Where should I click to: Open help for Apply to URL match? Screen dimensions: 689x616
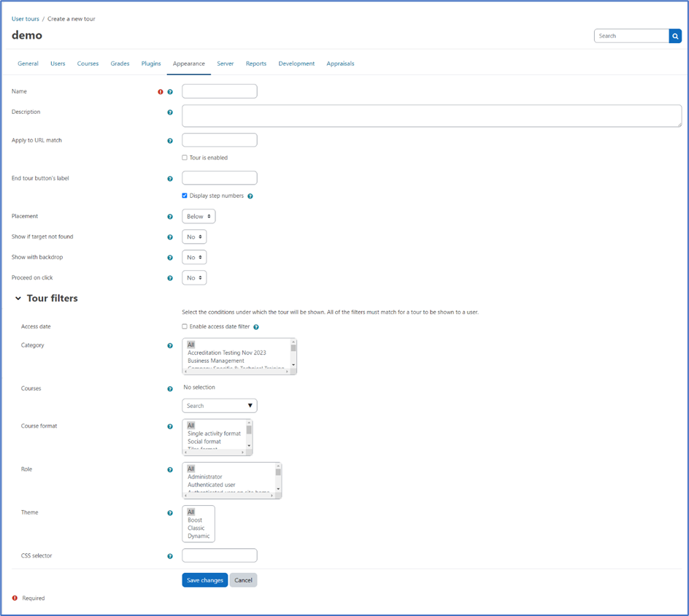170,141
